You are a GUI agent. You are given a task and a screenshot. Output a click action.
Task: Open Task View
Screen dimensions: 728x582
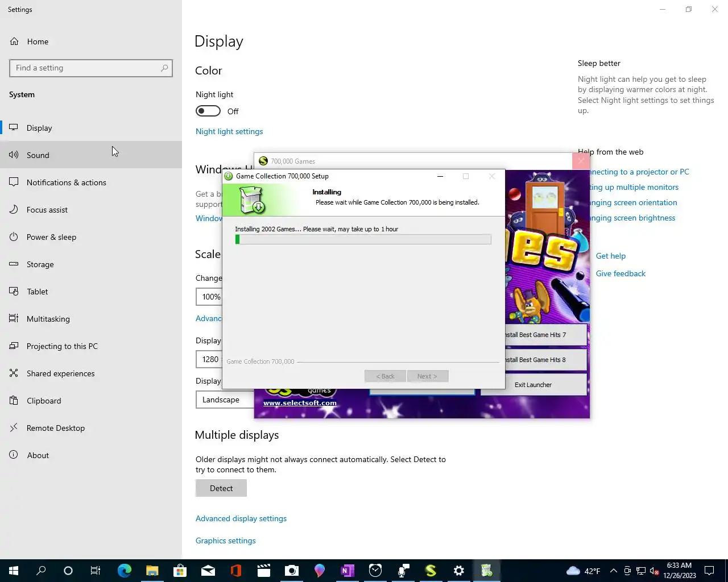[x=96, y=571]
